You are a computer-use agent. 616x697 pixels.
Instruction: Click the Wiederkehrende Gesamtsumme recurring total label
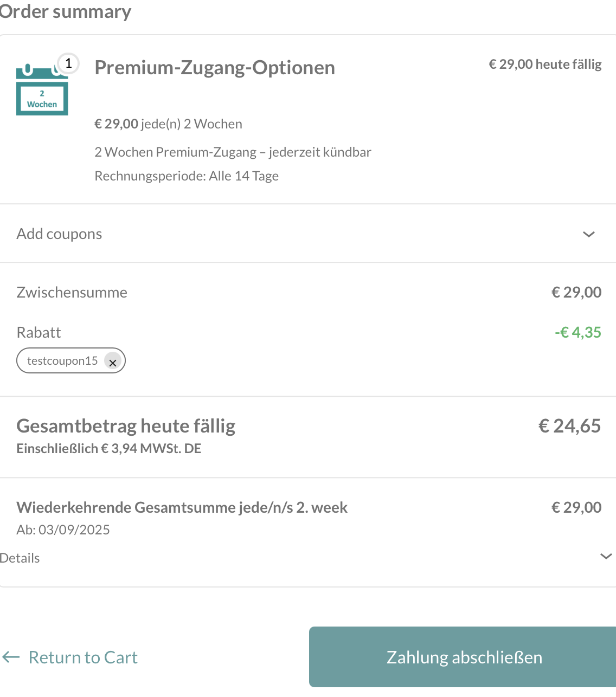[x=182, y=508]
